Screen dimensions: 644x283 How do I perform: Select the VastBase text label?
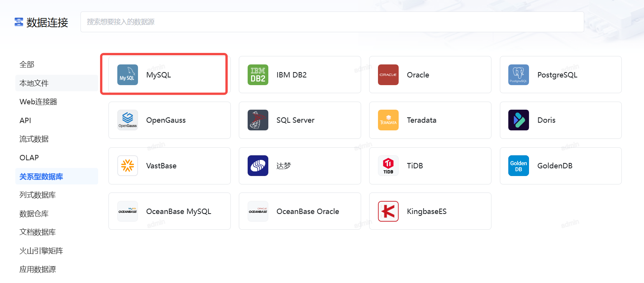coord(161,166)
